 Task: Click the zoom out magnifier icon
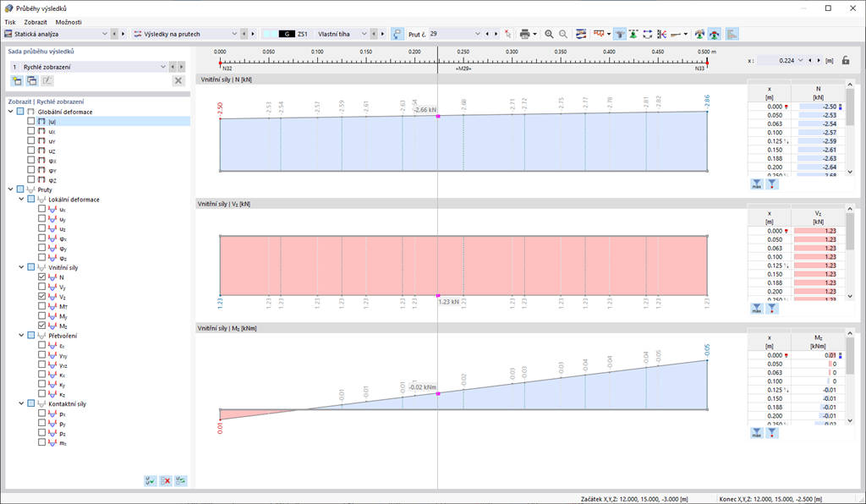pos(562,34)
